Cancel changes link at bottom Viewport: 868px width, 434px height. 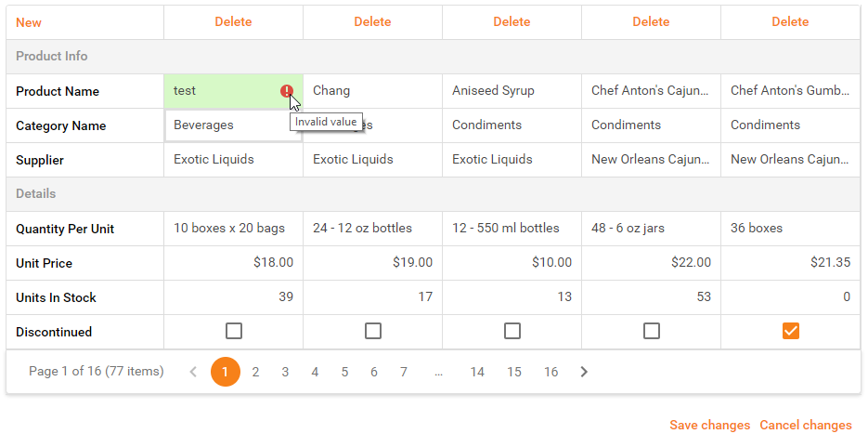point(806,425)
